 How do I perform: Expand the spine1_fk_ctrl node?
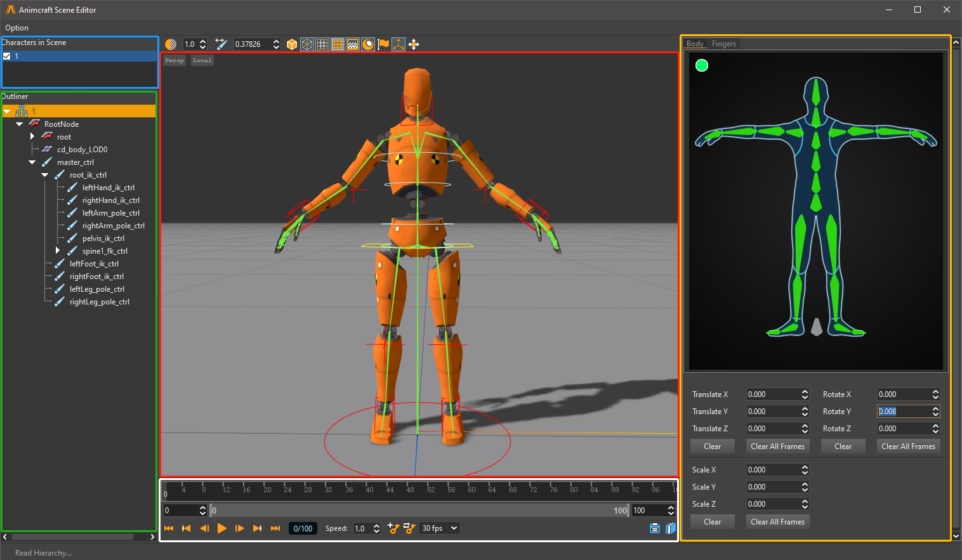[58, 251]
